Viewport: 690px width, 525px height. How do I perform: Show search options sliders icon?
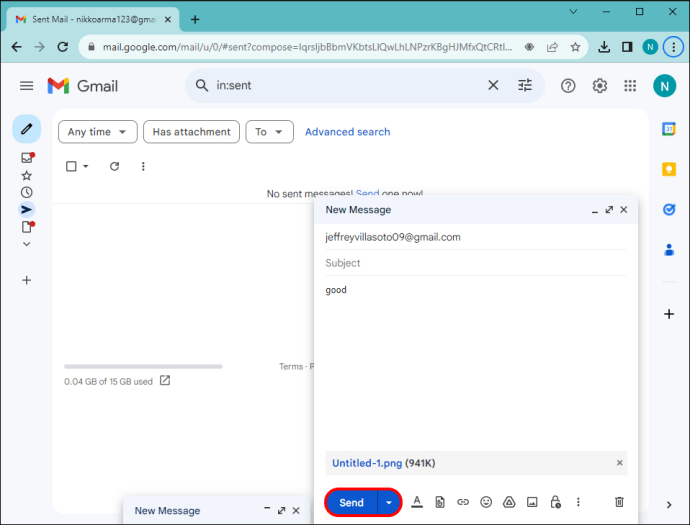pyautogui.click(x=525, y=85)
